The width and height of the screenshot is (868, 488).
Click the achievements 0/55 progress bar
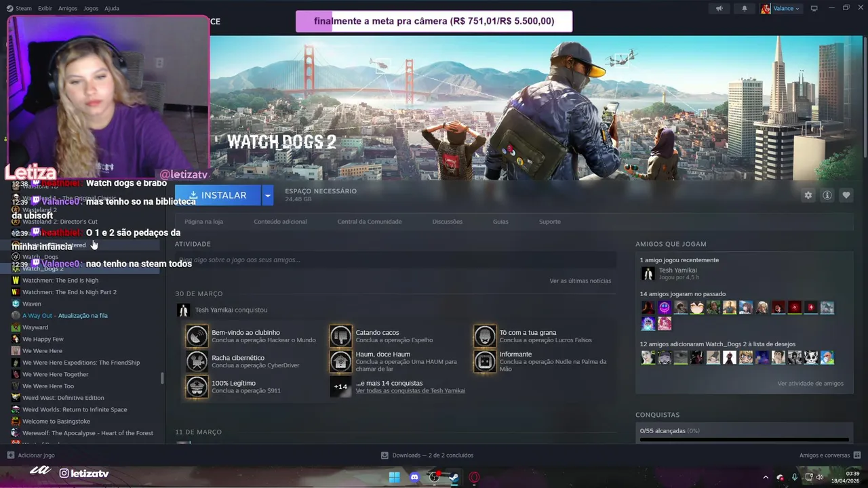pos(744,439)
